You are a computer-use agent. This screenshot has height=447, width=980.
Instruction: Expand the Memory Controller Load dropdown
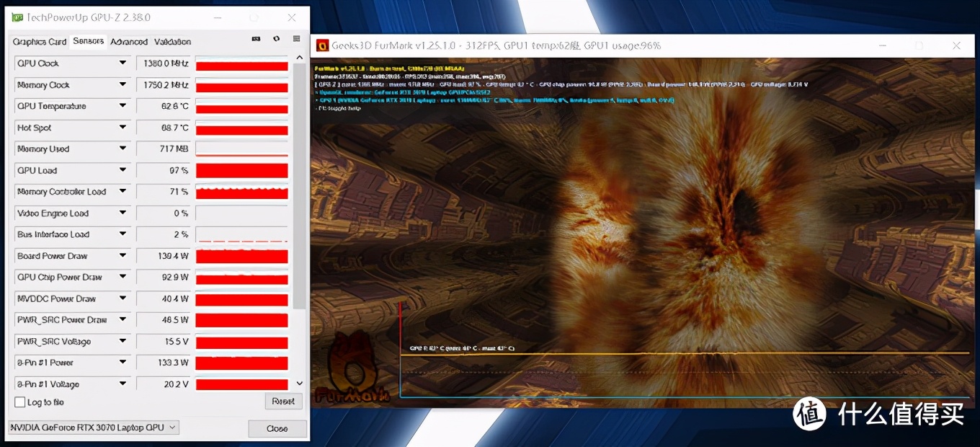pos(122,192)
